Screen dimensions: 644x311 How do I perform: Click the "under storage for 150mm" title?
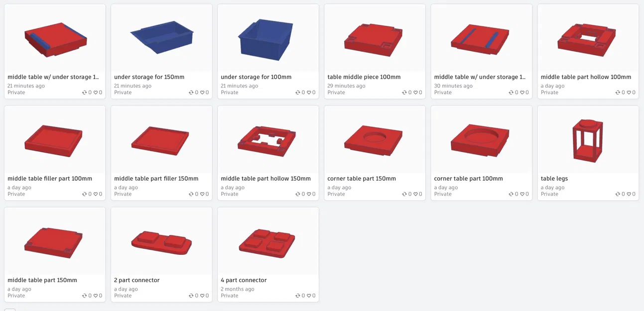149,77
